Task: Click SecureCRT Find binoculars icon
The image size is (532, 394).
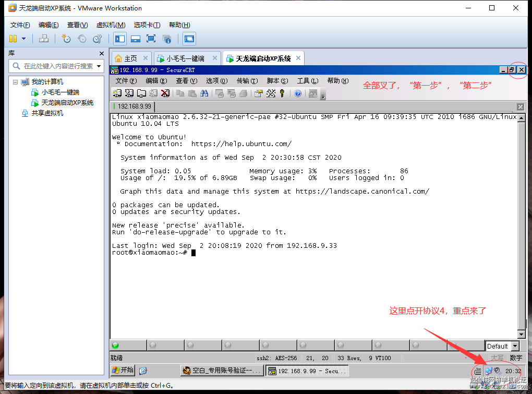Action: [x=204, y=93]
